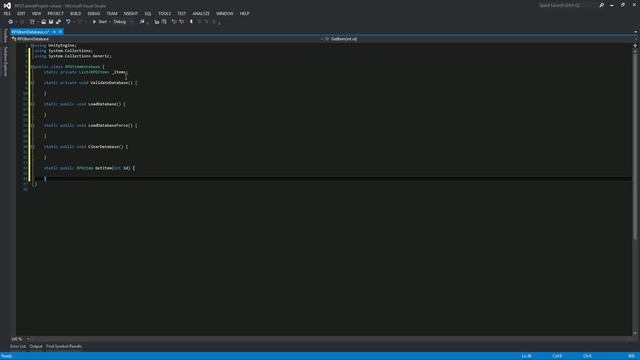Open the document tab list dropdown arrow
640x360 pixels.
click(x=636, y=32)
